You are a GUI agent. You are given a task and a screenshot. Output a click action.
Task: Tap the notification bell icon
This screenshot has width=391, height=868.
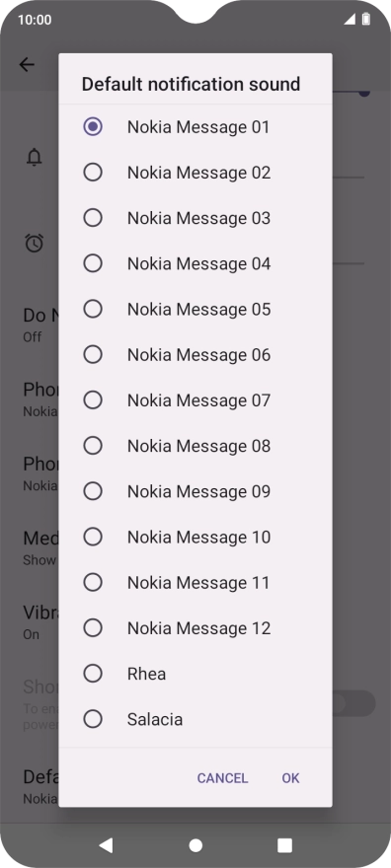pos(35,157)
